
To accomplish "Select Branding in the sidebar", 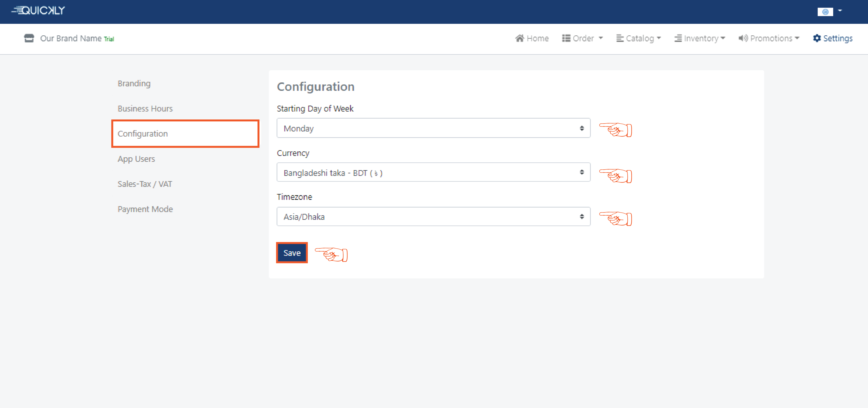I will pyautogui.click(x=134, y=84).
